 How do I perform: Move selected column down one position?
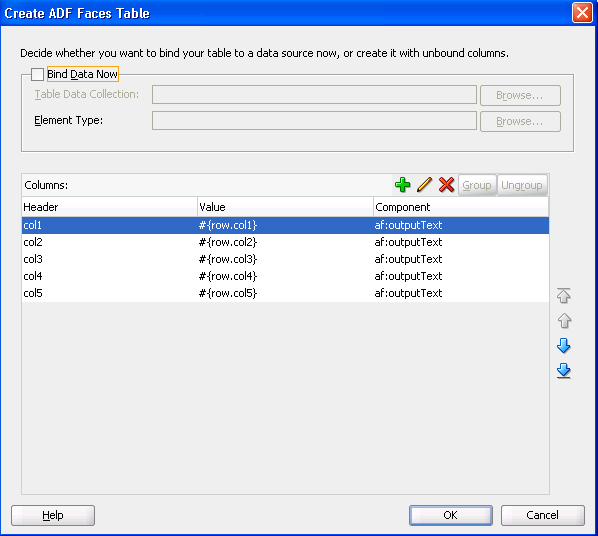[564, 346]
